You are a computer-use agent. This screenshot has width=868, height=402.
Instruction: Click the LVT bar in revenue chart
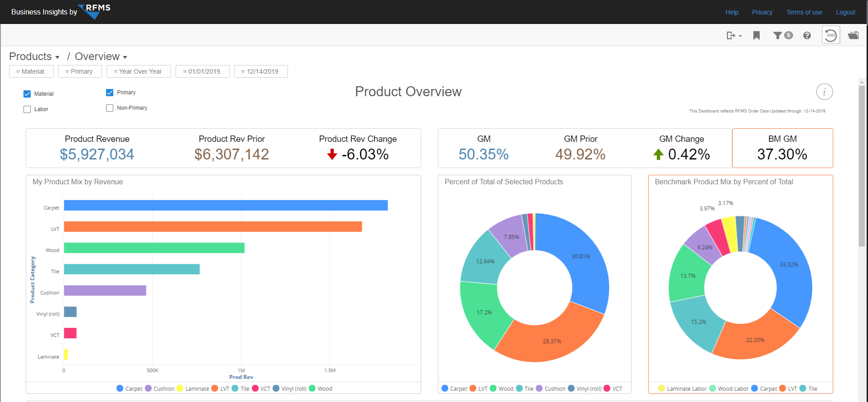(x=213, y=227)
